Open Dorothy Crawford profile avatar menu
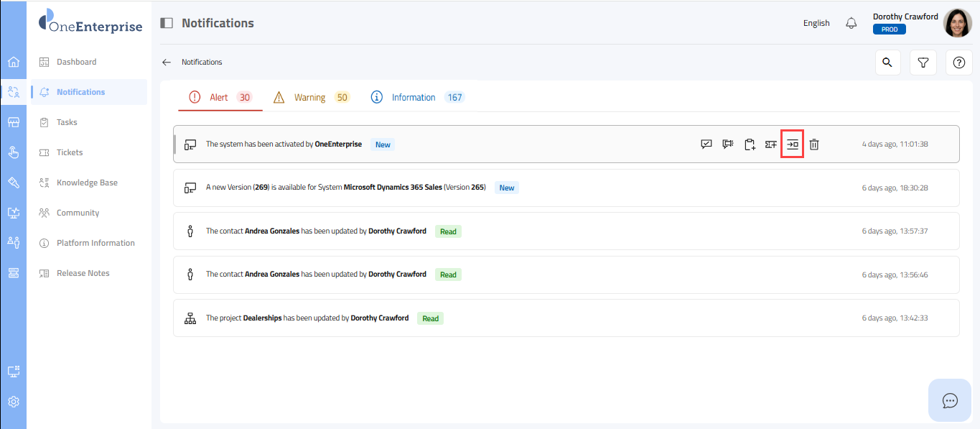The height and width of the screenshot is (429, 980). (957, 23)
